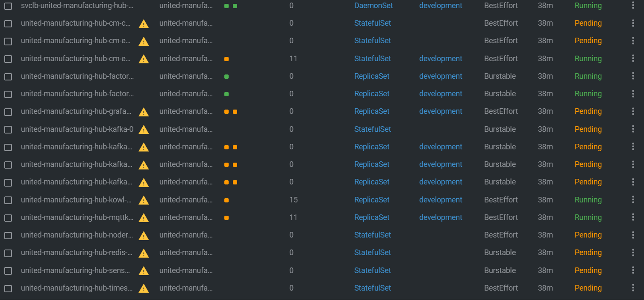The image size is (644, 300).
Task: Click Pending status of hub-kafka-0 pod
Action: point(588,129)
